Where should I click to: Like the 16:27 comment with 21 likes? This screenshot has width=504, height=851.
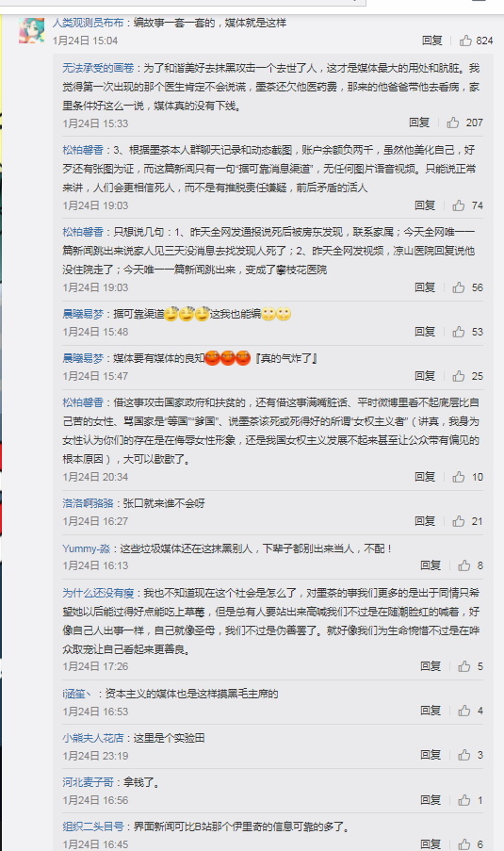459,521
